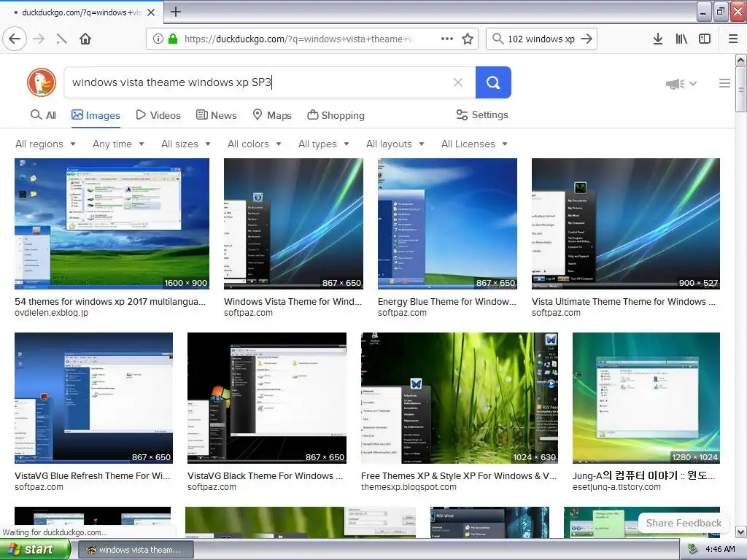Image resolution: width=747 pixels, height=560 pixels.
Task: Switch to the News tab
Action: point(216,115)
